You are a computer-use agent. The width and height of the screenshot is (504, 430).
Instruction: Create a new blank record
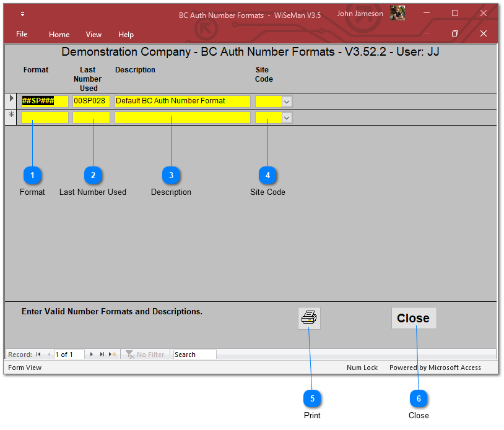(x=112, y=355)
